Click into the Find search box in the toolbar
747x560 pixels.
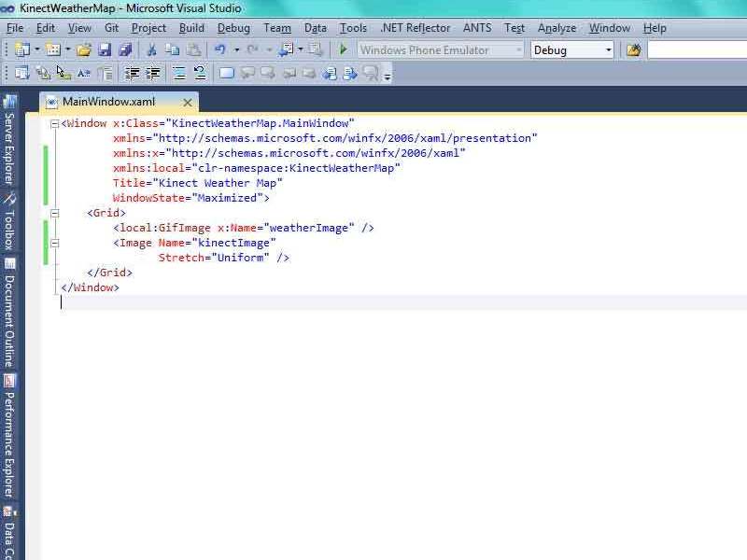[697, 50]
